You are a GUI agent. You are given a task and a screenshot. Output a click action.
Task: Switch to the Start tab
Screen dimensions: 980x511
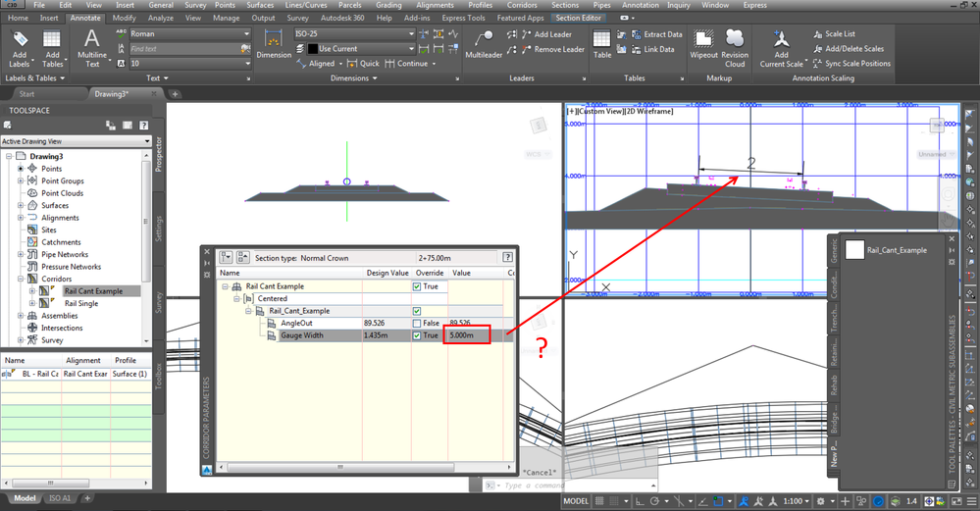[x=26, y=94]
